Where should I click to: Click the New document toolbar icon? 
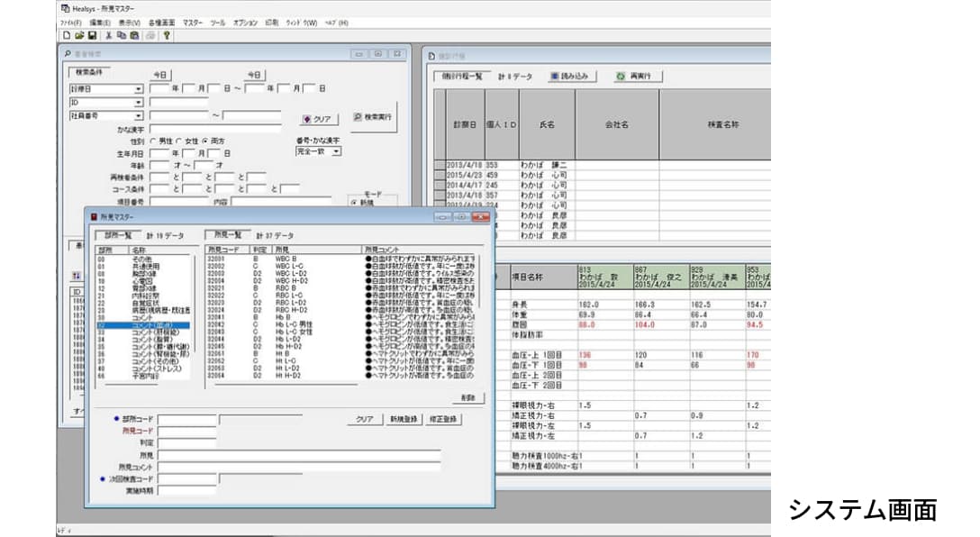[67, 35]
